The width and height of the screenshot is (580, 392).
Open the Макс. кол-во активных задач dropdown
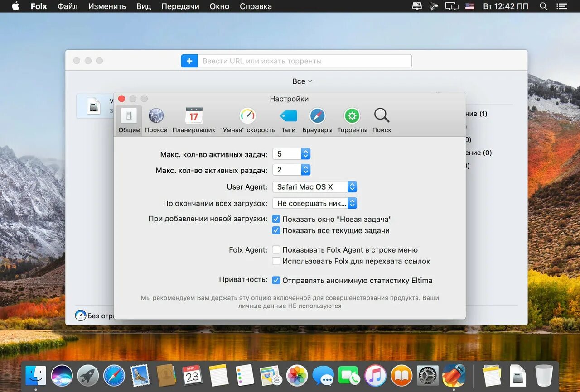(x=291, y=154)
